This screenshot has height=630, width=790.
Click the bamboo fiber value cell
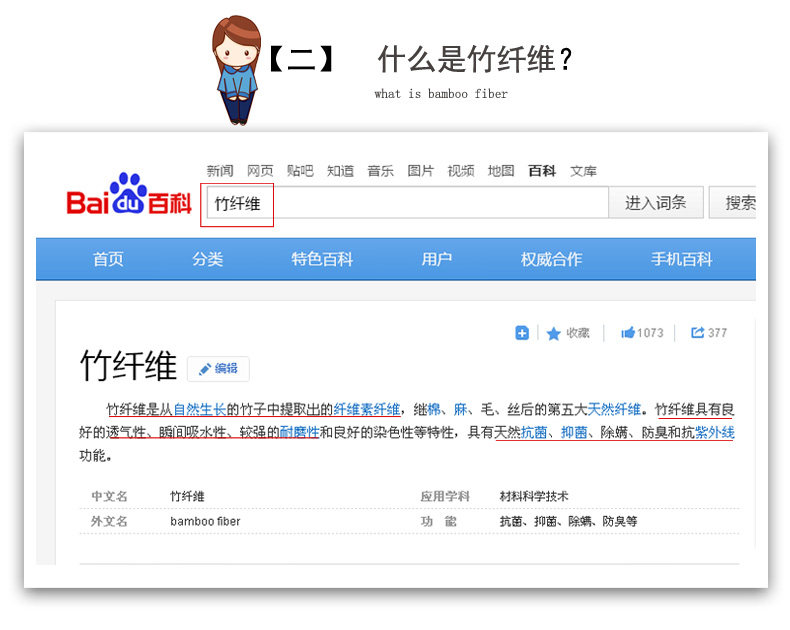point(205,521)
